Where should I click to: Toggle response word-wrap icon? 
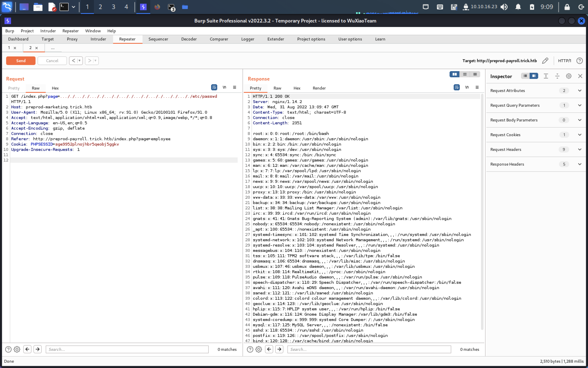pos(457,87)
